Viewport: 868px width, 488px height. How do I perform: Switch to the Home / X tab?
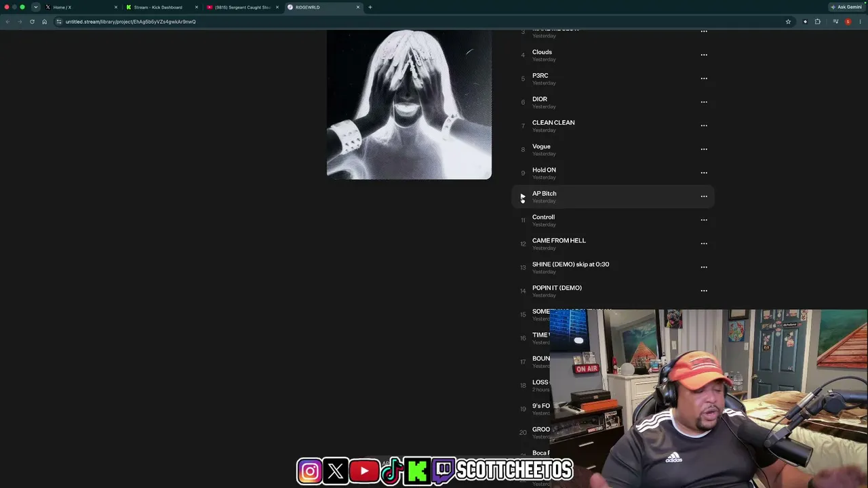click(80, 7)
